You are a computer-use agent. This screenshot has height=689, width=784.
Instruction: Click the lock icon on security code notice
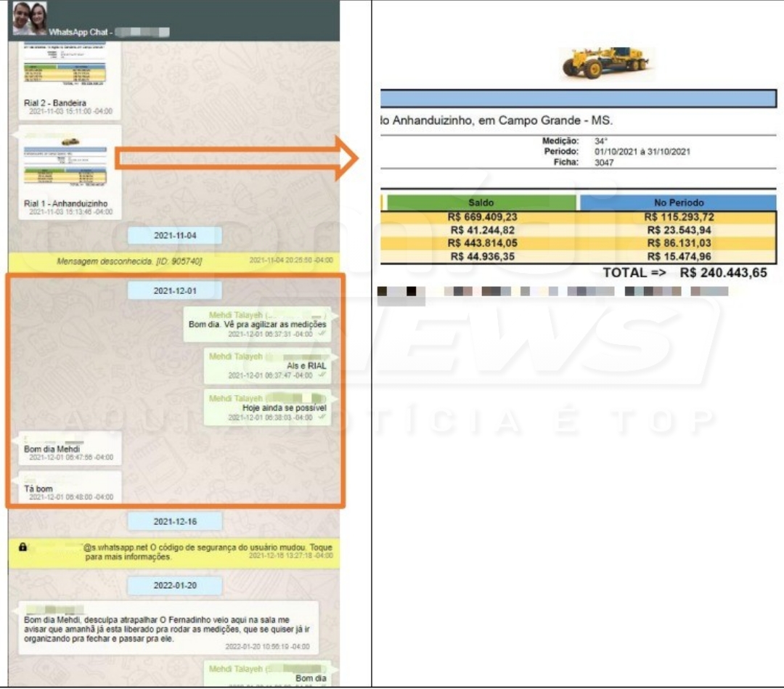23,547
